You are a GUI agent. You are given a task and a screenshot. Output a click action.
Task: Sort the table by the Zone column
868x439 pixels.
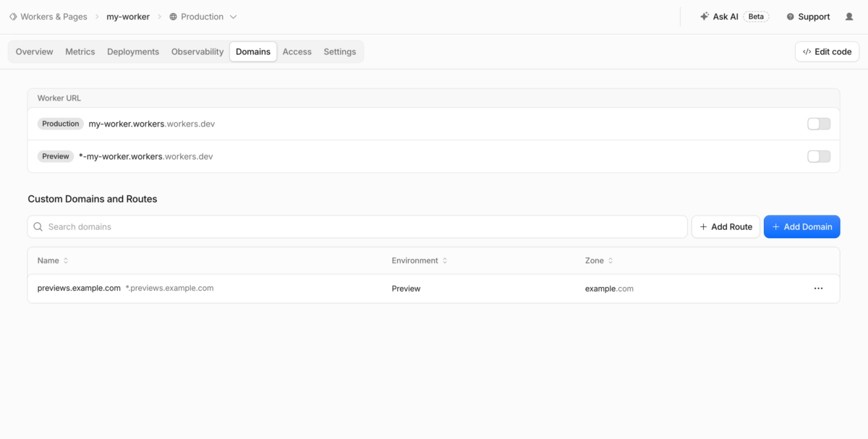click(x=599, y=260)
